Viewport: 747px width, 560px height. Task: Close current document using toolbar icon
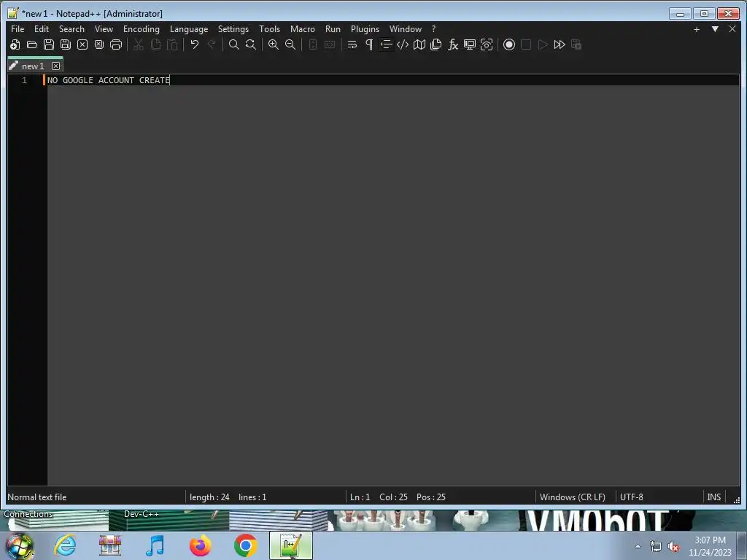[82, 44]
